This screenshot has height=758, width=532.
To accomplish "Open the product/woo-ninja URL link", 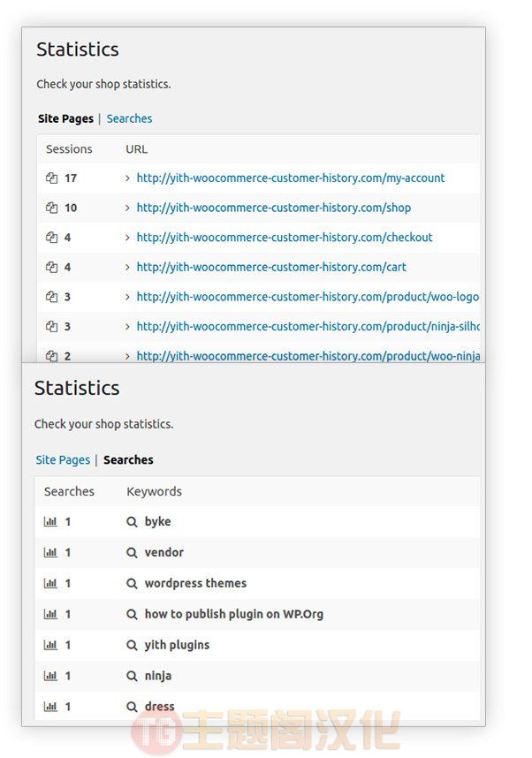I will tap(308, 356).
